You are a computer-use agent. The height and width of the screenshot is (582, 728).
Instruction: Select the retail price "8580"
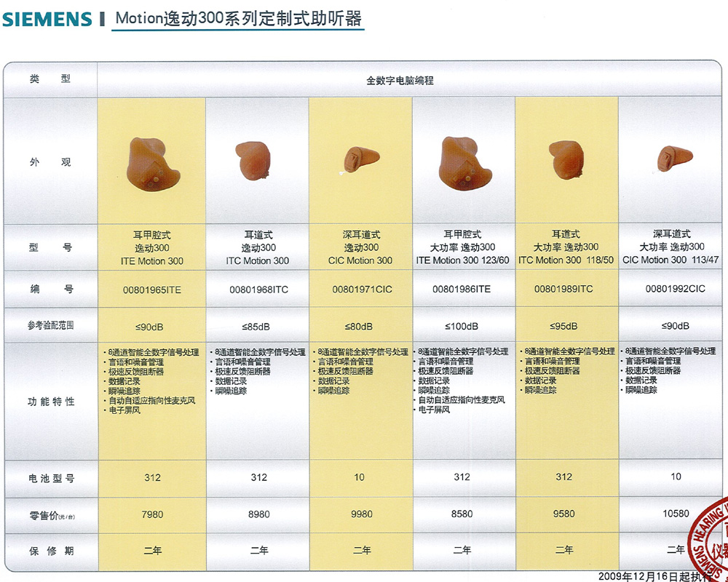(462, 514)
